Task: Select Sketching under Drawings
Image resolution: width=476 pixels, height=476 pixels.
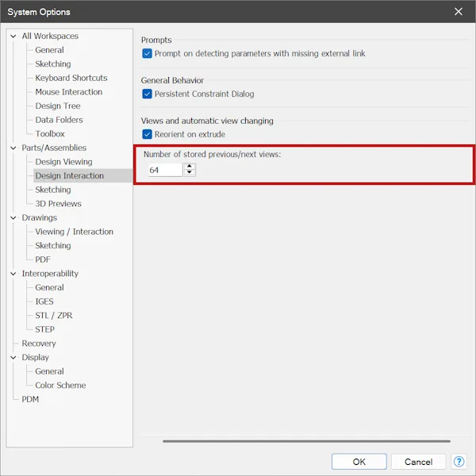Action: pyautogui.click(x=53, y=245)
